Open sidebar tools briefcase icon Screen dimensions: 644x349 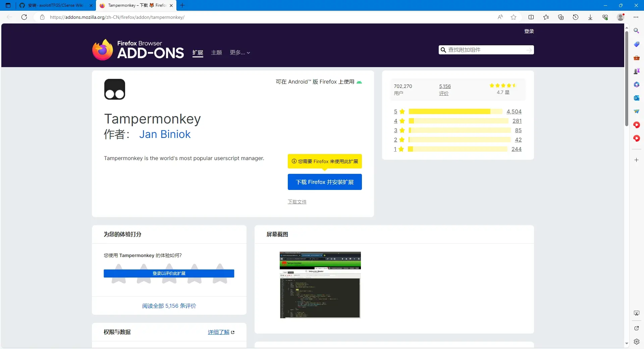click(x=636, y=58)
